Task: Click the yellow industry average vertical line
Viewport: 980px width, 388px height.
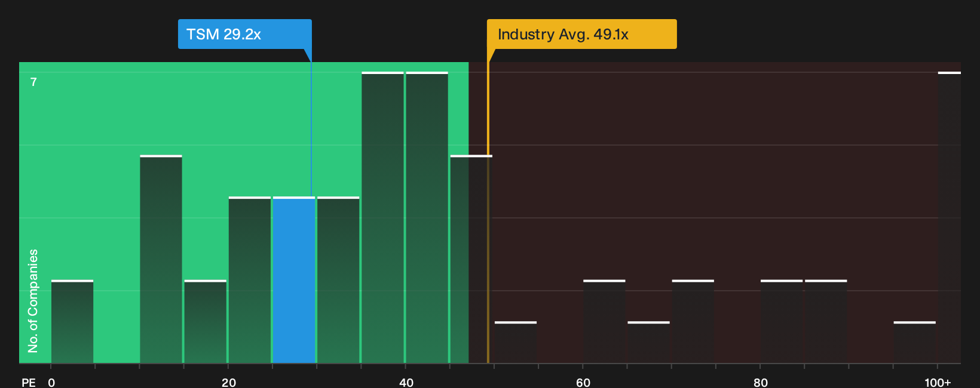Action: (488, 213)
